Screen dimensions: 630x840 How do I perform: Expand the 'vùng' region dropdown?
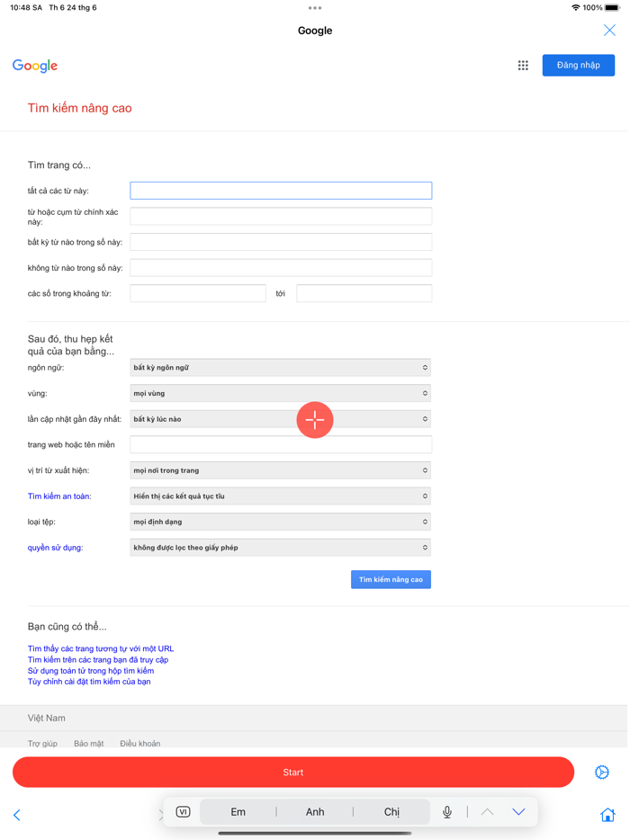(281, 394)
